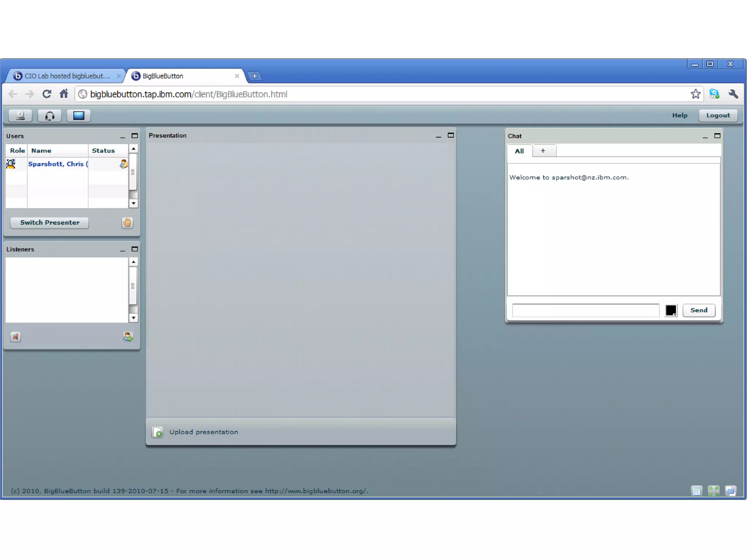Click the Switch Presenter button
Image resolution: width=747 pixels, height=560 pixels.
pyautogui.click(x=50, y=223)
